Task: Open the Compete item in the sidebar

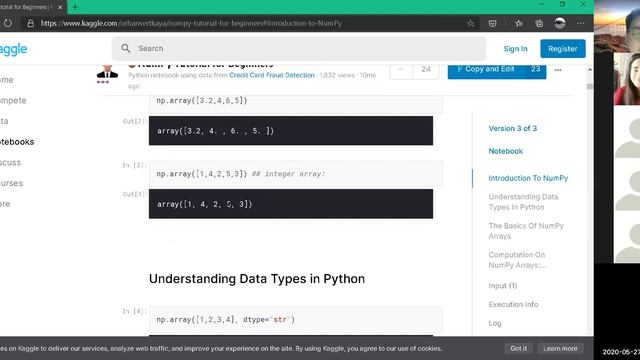Action: pyautogui.click(x=13, y=100)
